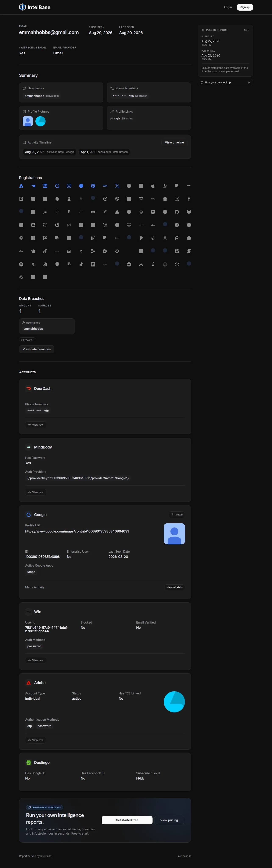Click the Adobe icon in Registrations
Screen dimensions: 272x868
21,186
